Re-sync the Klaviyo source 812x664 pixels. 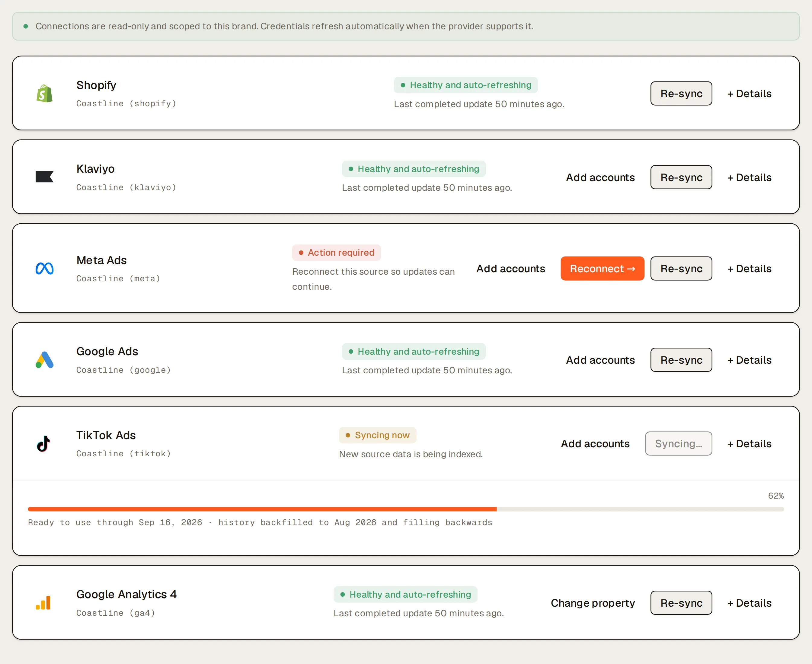[681, 177]
